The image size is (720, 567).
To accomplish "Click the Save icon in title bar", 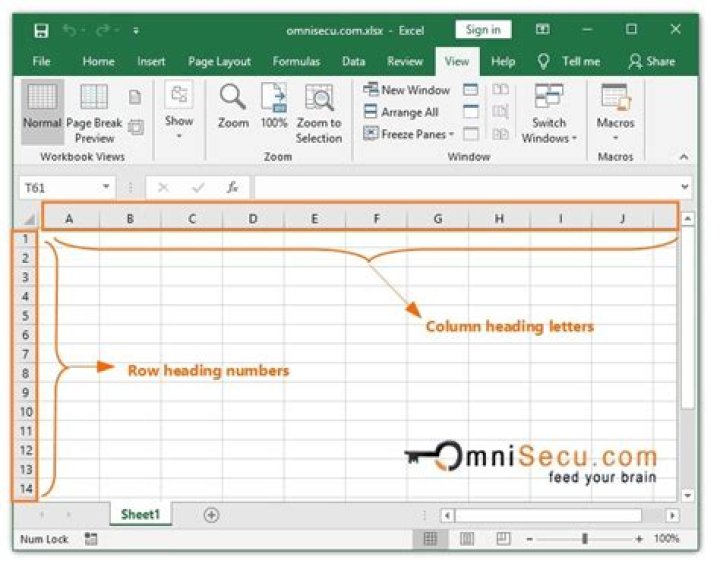I will (x=41, y=31).
